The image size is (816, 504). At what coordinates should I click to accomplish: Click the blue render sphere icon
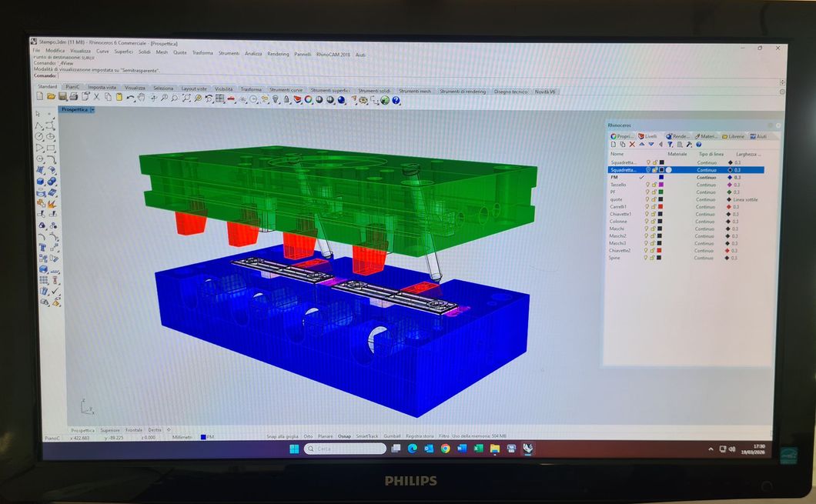point(341,100)
